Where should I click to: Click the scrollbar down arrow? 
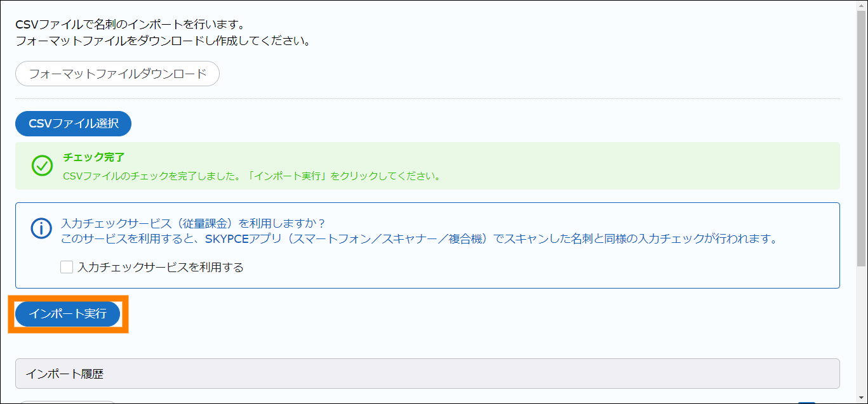[862, 397]
